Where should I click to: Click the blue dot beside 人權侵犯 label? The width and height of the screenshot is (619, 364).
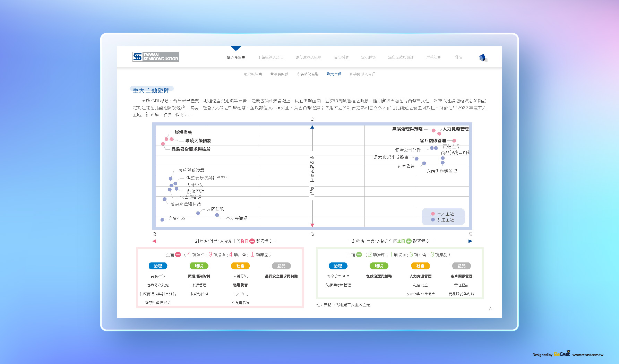click(198, 213)
